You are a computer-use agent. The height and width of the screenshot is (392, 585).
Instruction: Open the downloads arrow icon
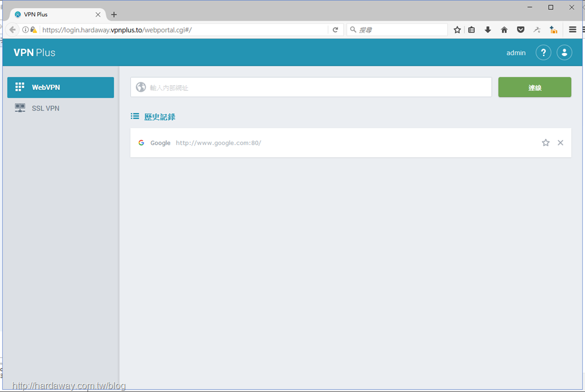488,30
